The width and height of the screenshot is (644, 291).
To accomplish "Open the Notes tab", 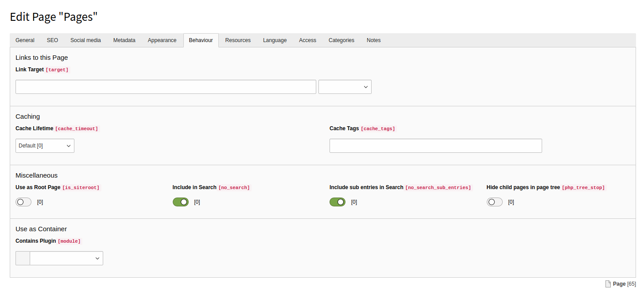I will click(x=373, y=40).
